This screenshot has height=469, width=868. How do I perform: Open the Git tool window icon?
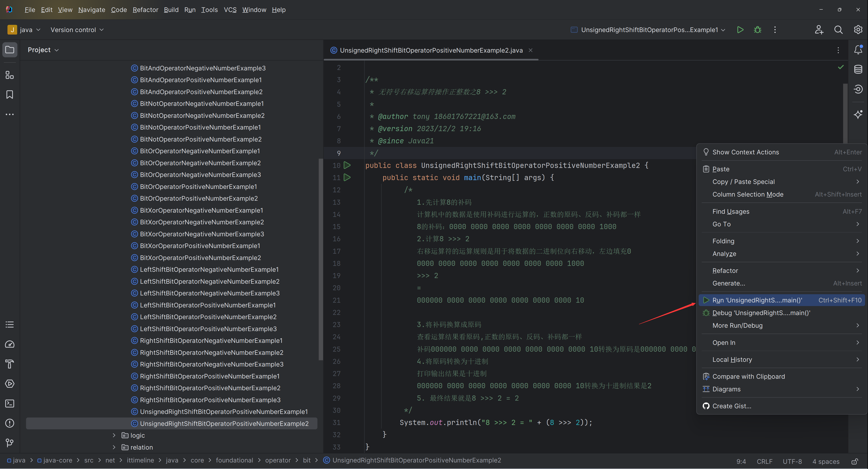click(x=10, y=443)
